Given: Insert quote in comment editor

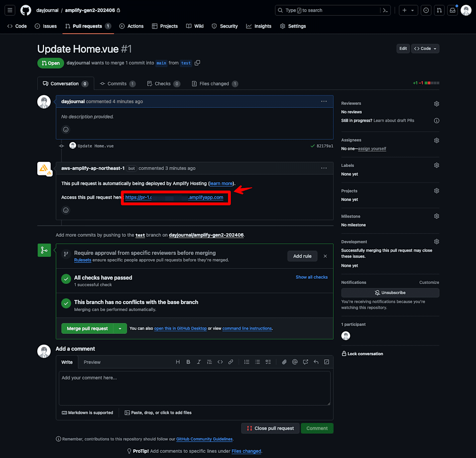Looking at the screenshot, I should click(209, 362).
